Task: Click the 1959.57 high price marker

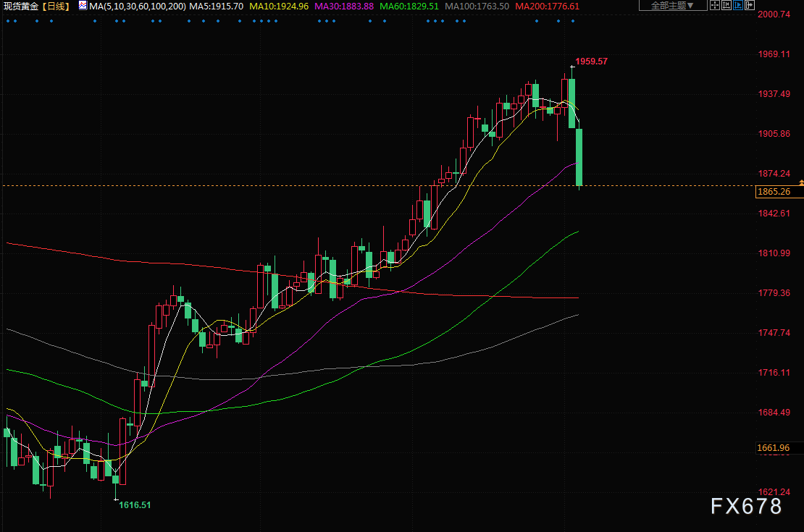Action: [x=591, y=62]
